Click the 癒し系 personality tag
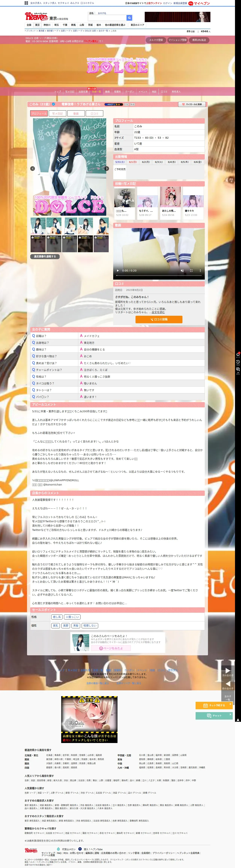Screen dimensions: 241x868 [57, 617]
